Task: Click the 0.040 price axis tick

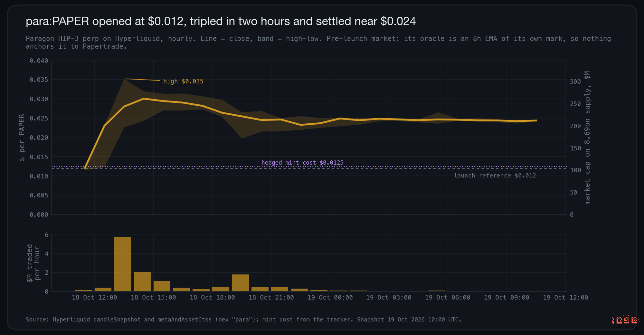Action: click(39, 61)
